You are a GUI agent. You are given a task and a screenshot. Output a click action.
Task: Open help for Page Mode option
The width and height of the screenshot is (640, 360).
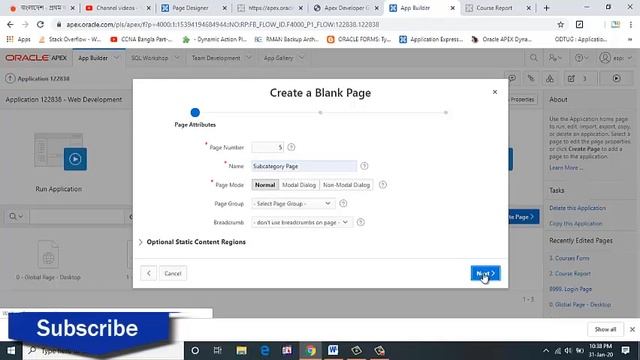382,184
